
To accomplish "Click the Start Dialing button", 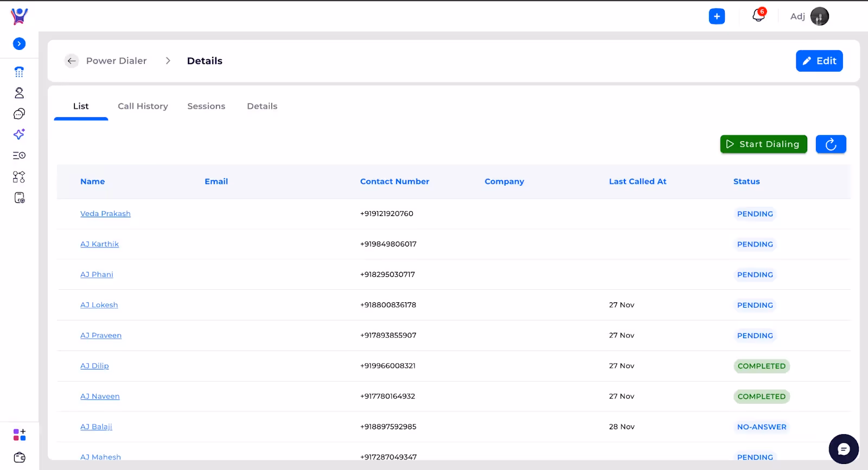I will click(763, 144).
